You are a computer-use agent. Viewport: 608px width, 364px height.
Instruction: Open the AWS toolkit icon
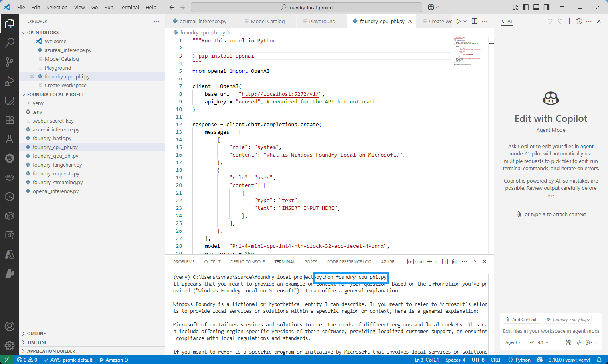point(10,177)
